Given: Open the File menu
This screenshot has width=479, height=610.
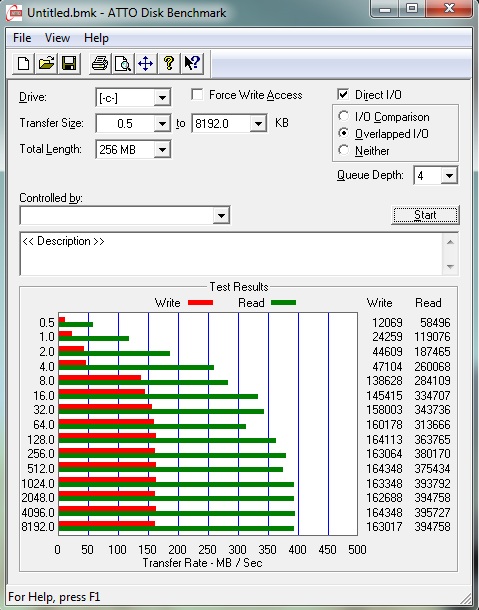Looking at the screenshot, I should coord(22,38).
